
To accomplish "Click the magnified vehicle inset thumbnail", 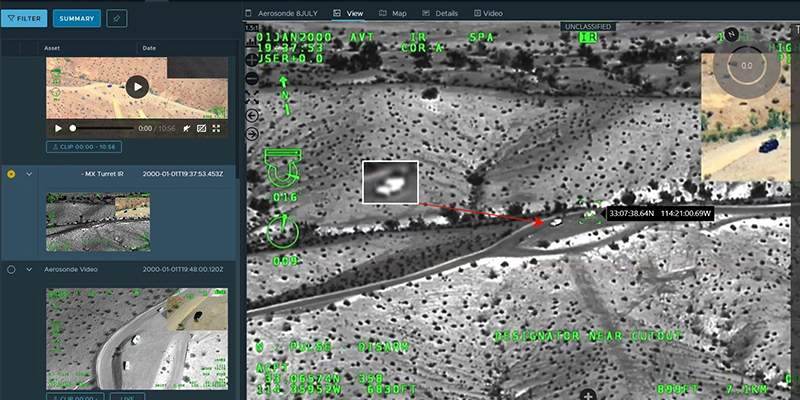I will click(x=390, y=182).
